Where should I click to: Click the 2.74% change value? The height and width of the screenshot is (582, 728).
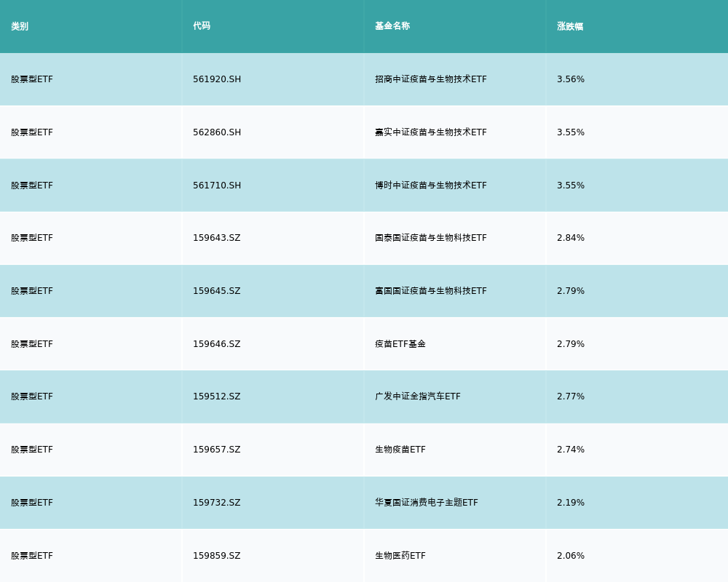[571, 450]
